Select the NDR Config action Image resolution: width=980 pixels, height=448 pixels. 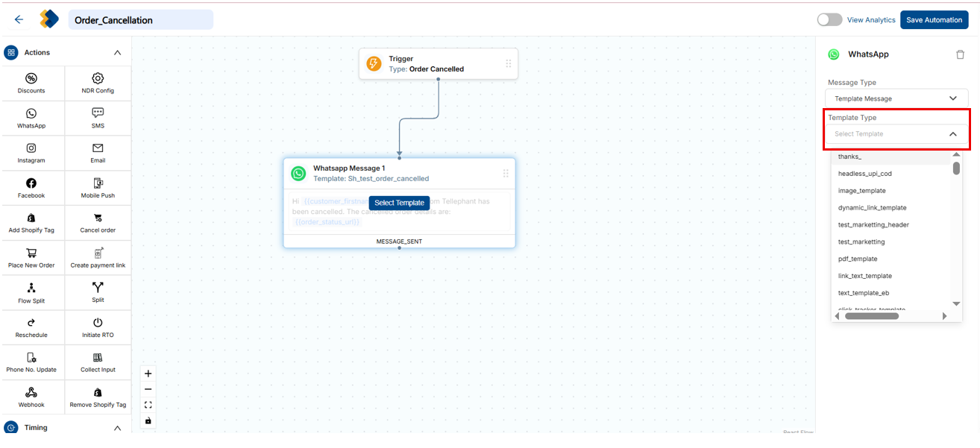coord(98,83)
